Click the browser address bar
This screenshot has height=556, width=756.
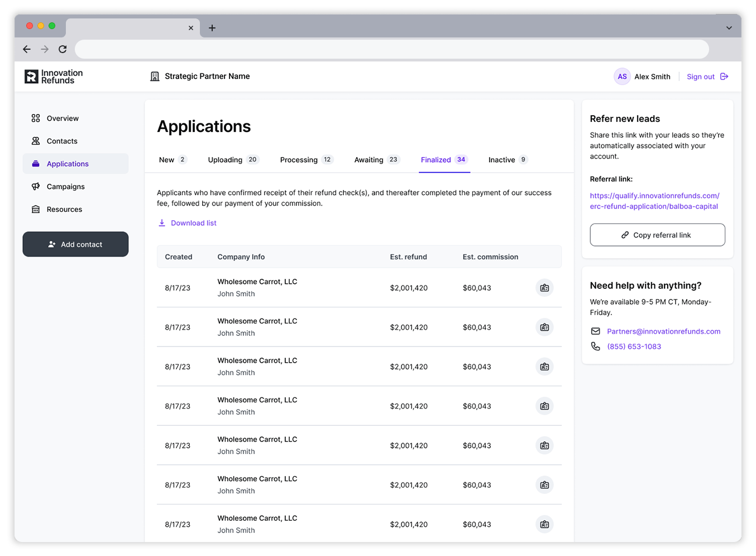[391, 49]
